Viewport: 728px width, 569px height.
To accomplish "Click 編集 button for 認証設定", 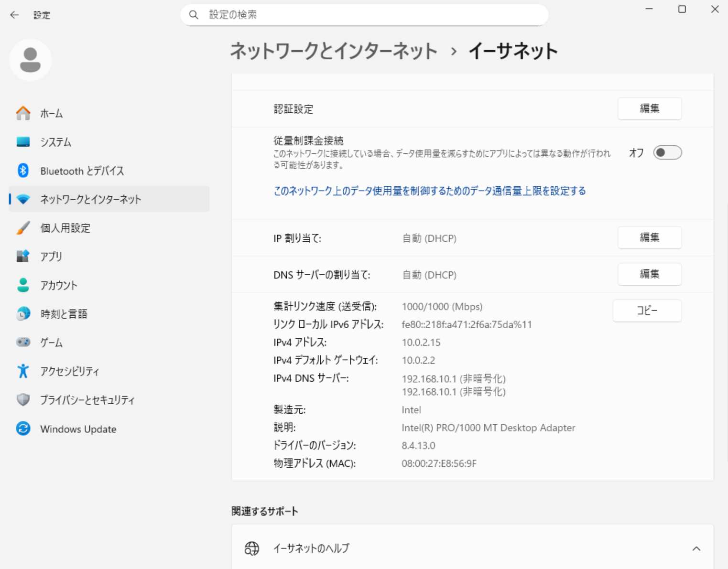I will [x=649, y=109].
